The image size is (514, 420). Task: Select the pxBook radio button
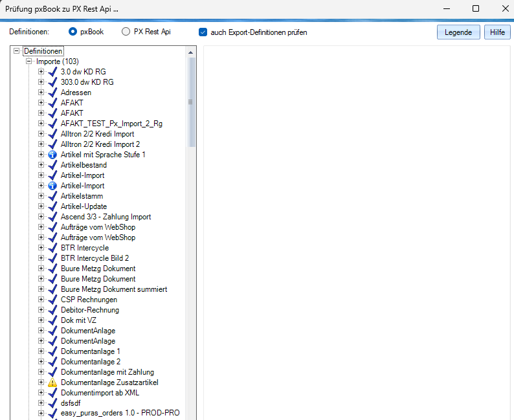[x=73, y=32]
